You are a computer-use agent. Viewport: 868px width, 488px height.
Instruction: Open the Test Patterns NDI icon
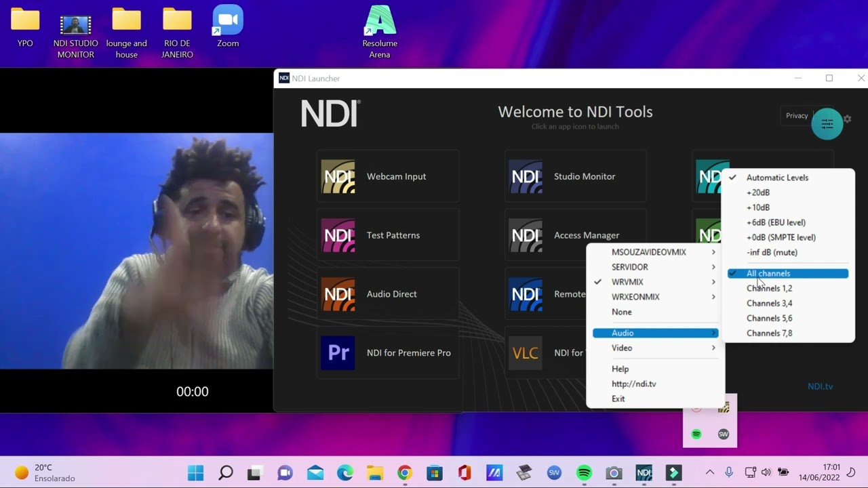coord(338,235)
